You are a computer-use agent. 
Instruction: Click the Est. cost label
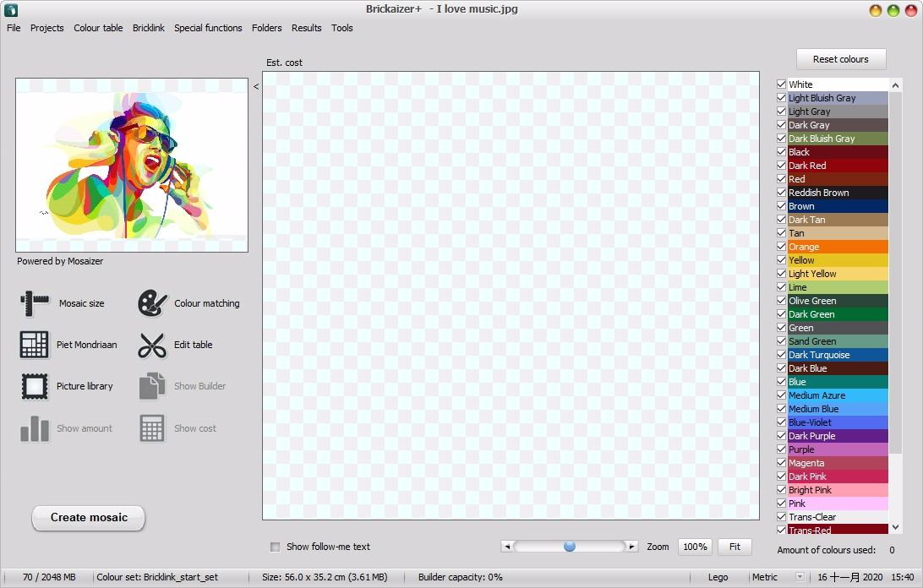284,63
